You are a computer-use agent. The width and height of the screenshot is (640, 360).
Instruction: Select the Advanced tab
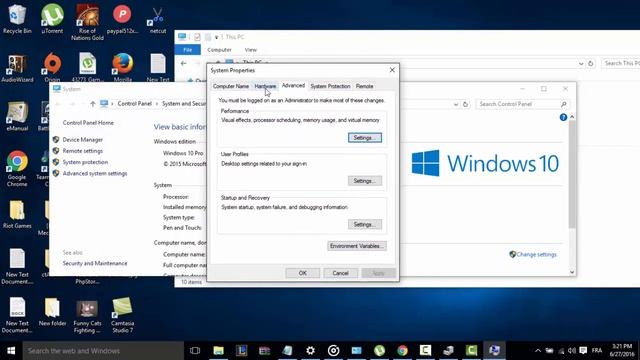click(x=293, y=85)
